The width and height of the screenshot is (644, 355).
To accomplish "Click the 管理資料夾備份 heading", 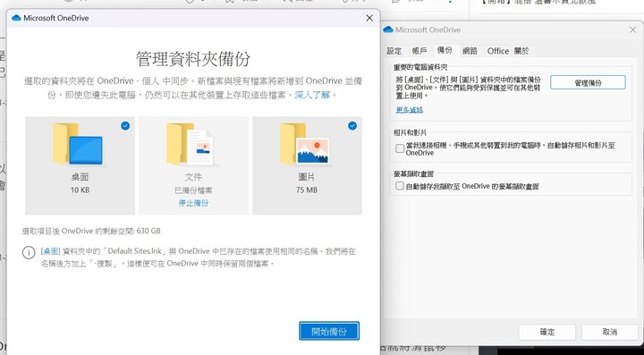I will click(x=193, y=59).
